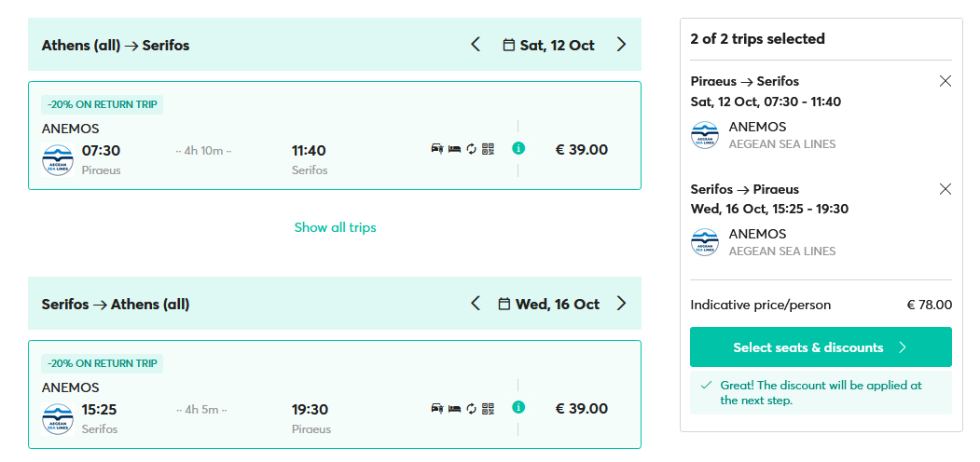
Task: Open the date picker for Sat, 12 Oct
Action: [548, 45]
